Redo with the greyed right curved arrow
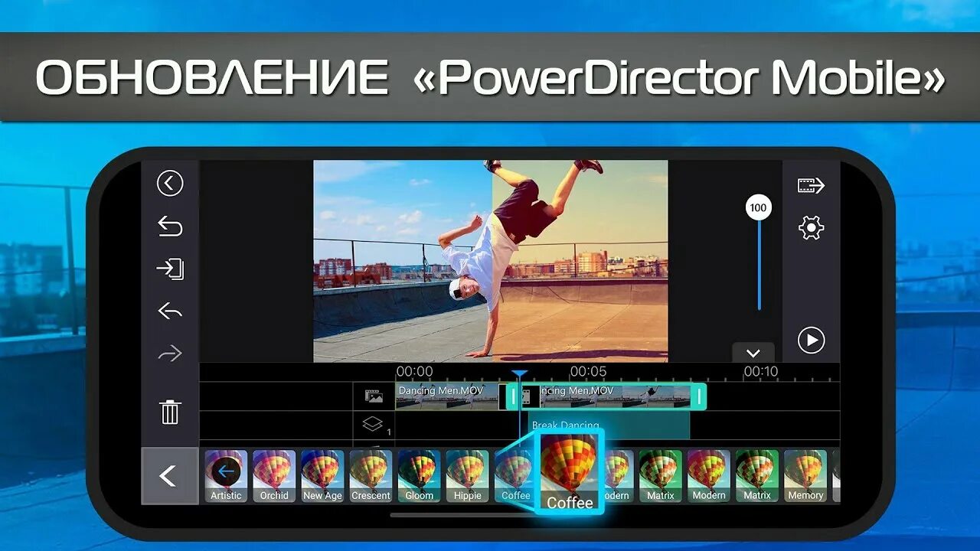 [170, 353]
